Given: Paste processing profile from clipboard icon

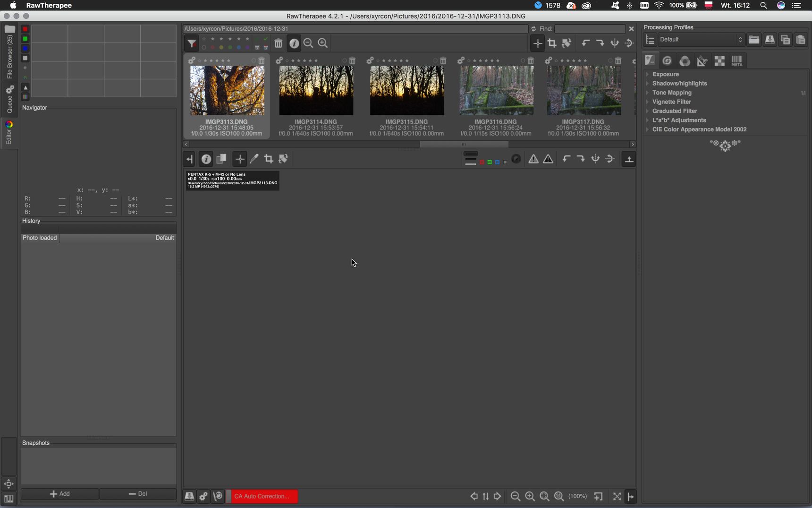Looking at the screenshot, I should tap(801, 40).
